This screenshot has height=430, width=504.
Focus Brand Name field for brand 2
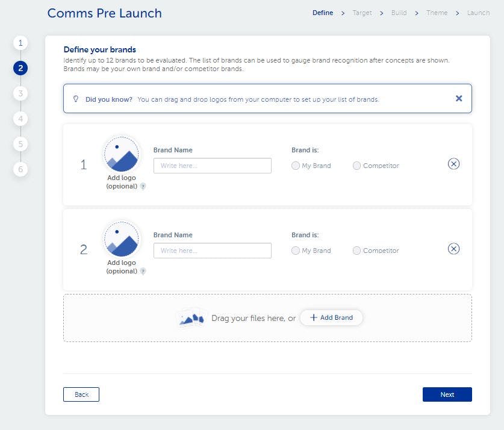pyautogui.click(x=213, y=251)
